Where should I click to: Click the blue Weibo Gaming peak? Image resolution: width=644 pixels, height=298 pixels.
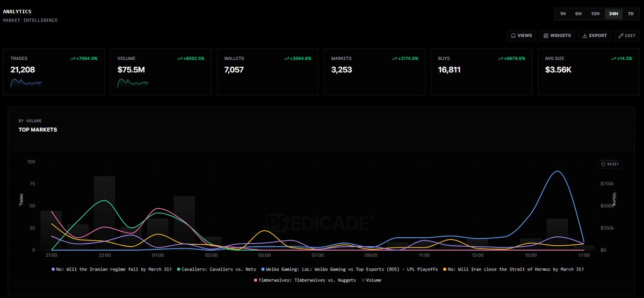click(x=557, y=171)
